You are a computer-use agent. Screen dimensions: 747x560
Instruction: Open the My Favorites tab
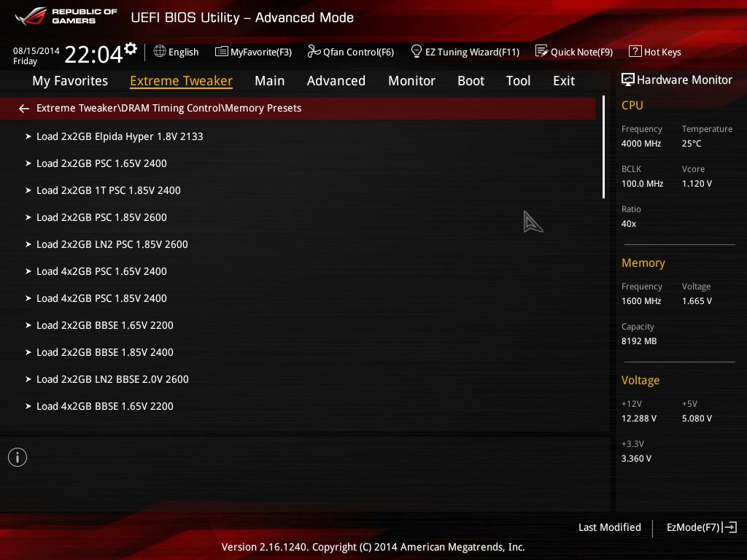click(70, 81)
